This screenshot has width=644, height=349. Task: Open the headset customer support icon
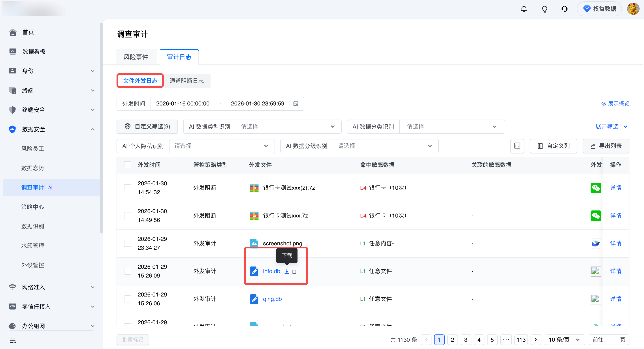564,9
